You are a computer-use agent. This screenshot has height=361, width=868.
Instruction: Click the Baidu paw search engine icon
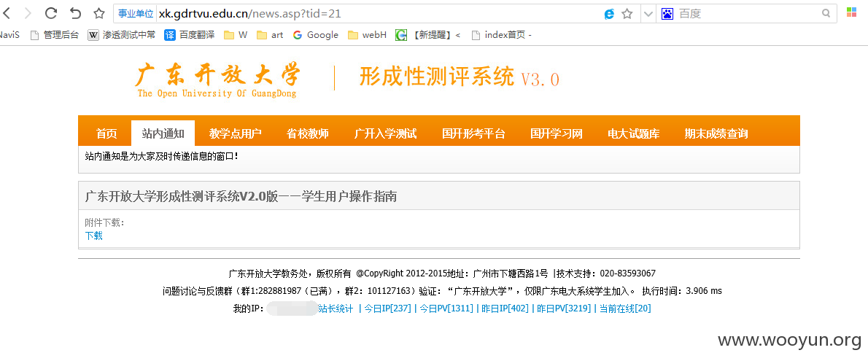pyautogui.click(x=667, y=14)
